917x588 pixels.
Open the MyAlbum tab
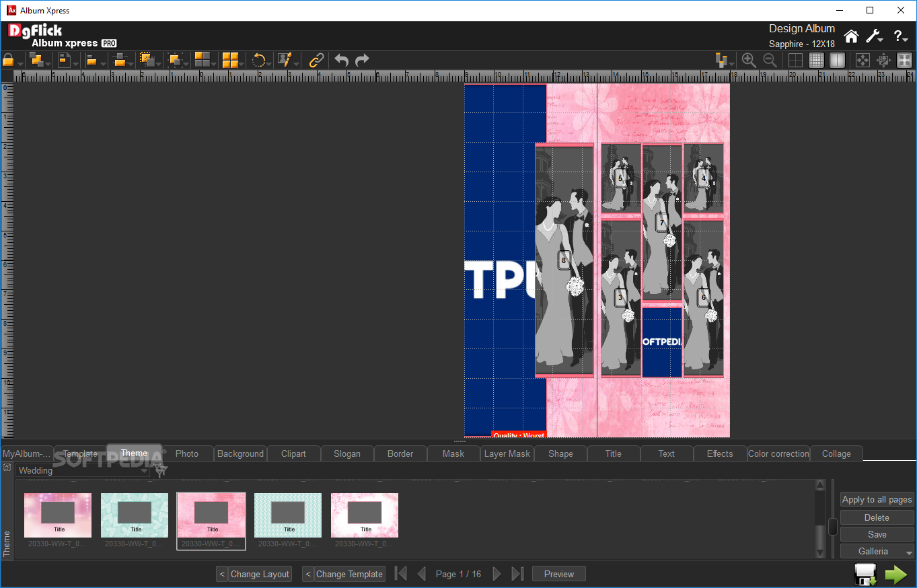coord(27,453)
